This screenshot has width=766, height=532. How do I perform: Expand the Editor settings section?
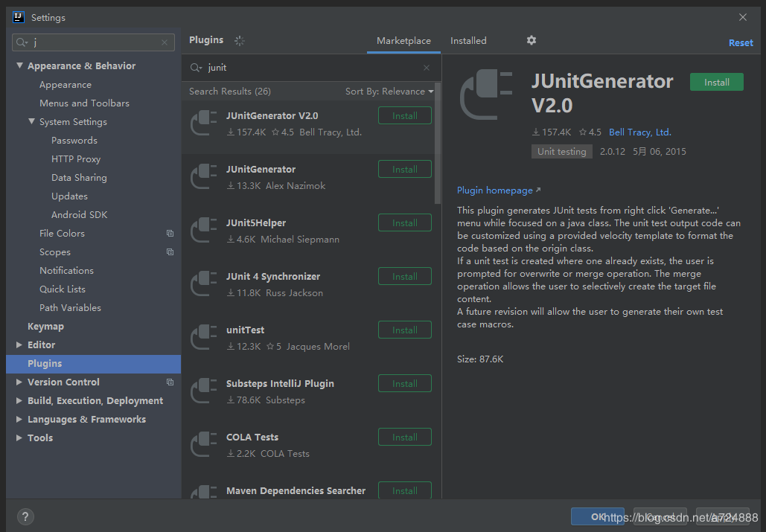coord(19,344)
